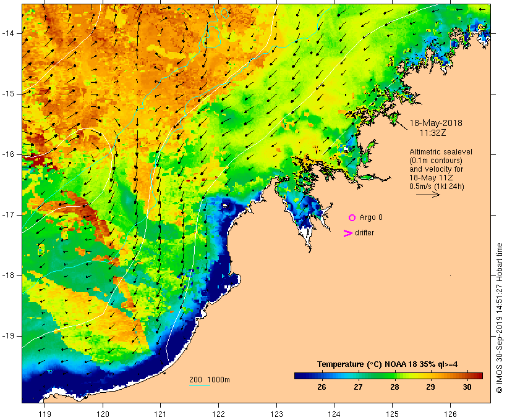Click the '200 1000m' depth contour label
This screenshot has height=420, width=507.
click(210, 380)
